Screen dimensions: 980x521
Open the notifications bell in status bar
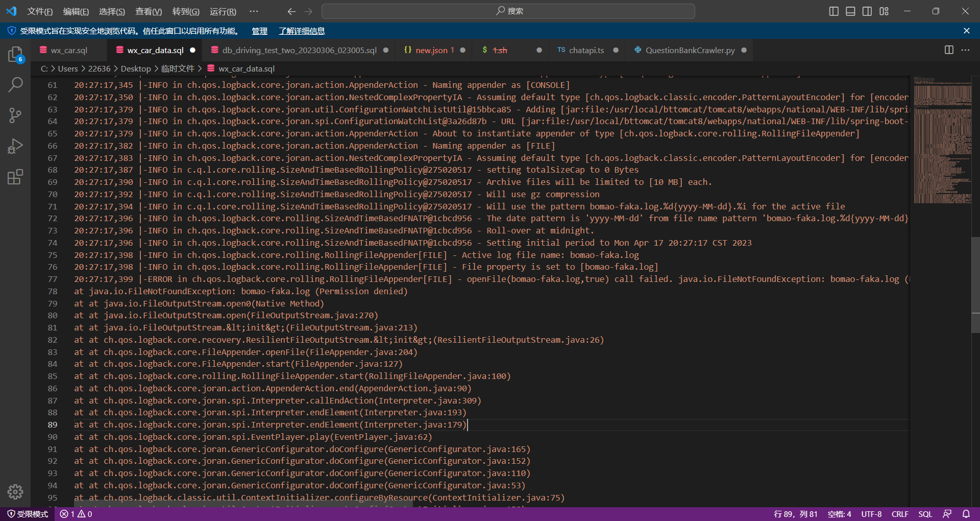pos(966,514)
